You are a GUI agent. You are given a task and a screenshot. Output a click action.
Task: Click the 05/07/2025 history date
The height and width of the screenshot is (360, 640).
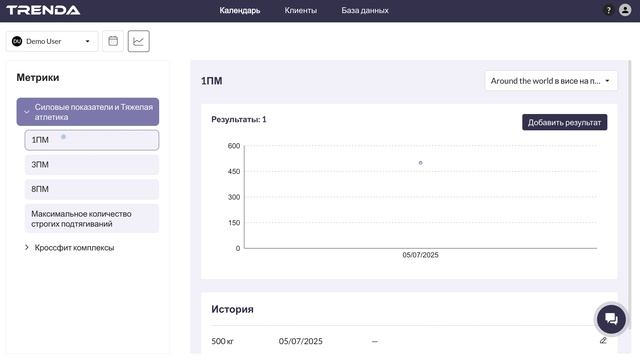[x=300, y=341]
